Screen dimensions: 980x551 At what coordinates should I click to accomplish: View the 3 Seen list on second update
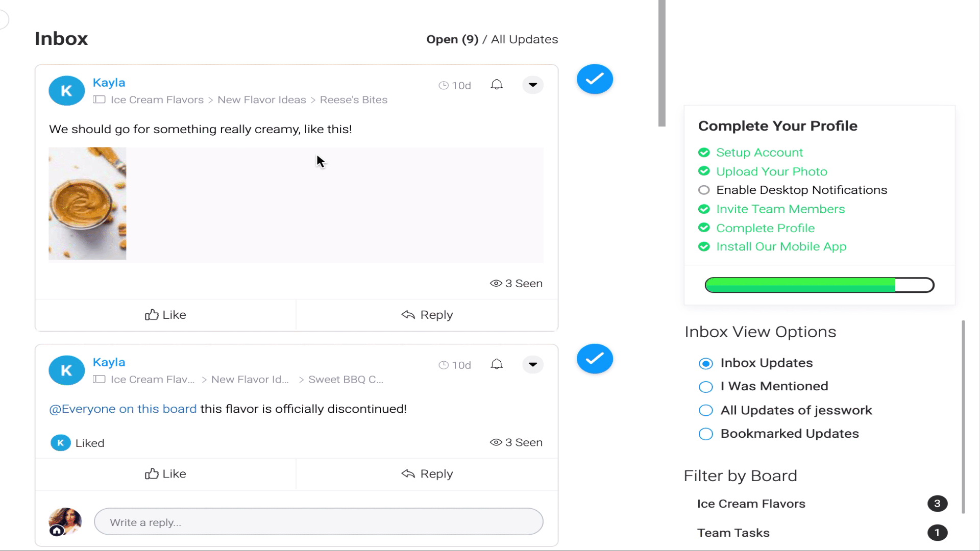516,442
